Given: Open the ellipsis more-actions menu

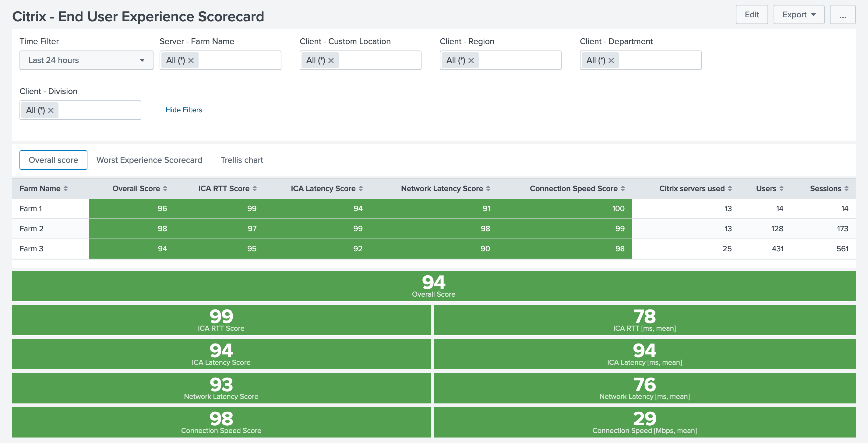Looking at the screenshot, I should [x=843, y=15].
